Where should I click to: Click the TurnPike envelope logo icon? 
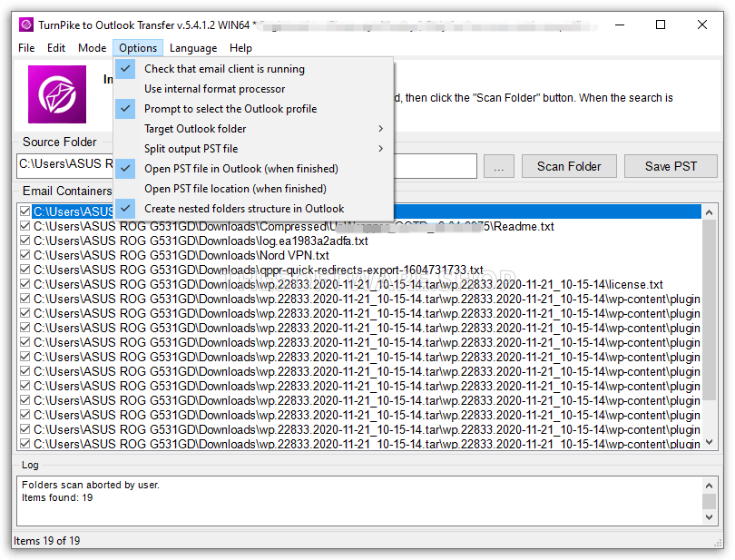click(x=56, y=93)
